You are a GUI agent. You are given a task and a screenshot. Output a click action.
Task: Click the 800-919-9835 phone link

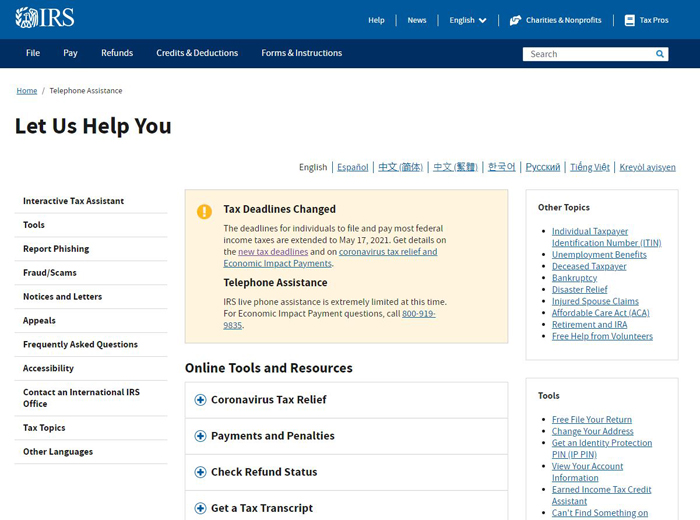(418, 314)
